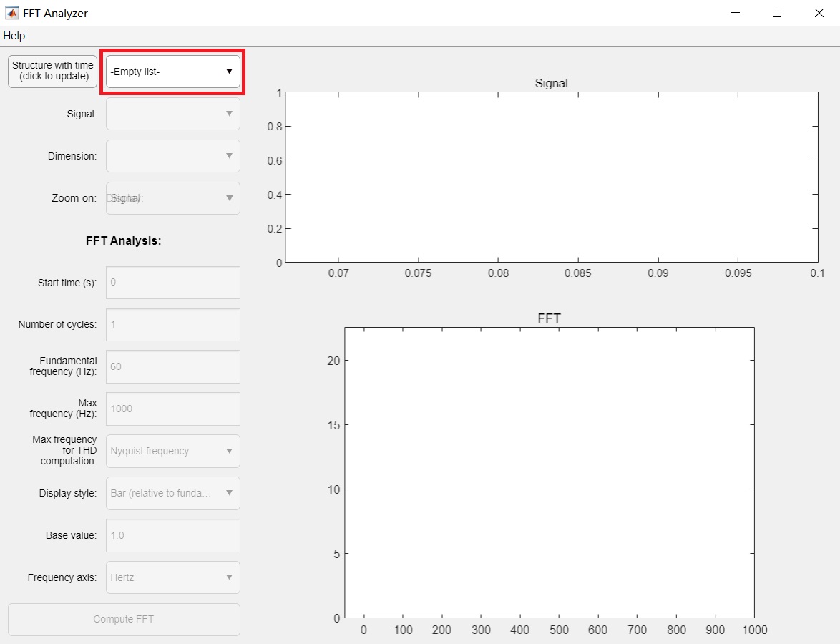The width and height of the screenshot is (840, 644).
Task: Click the Signal plot title
Action: pyautogui.click(x=551, y=83)
